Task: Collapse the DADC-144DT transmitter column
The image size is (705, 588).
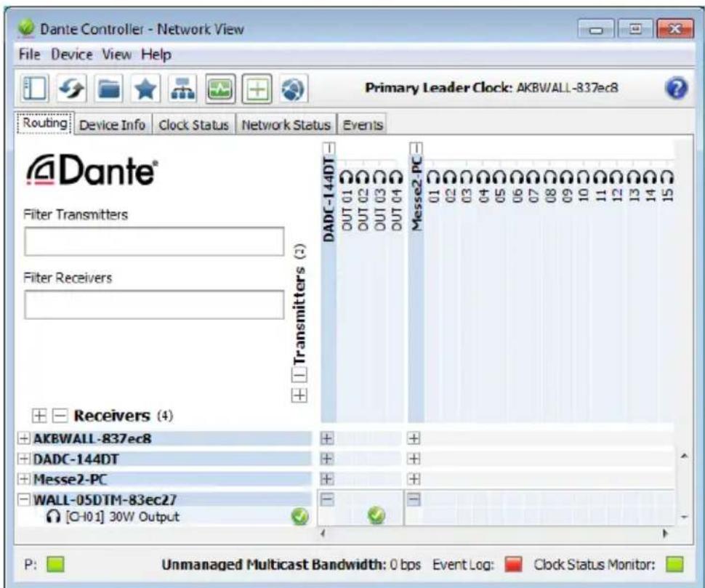Action: point(329,148)
